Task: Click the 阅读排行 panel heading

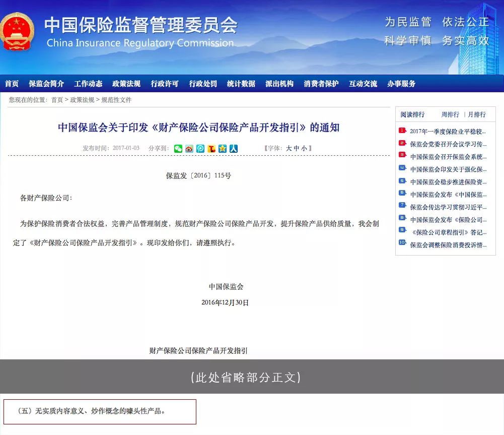Action: click(412, 114)
